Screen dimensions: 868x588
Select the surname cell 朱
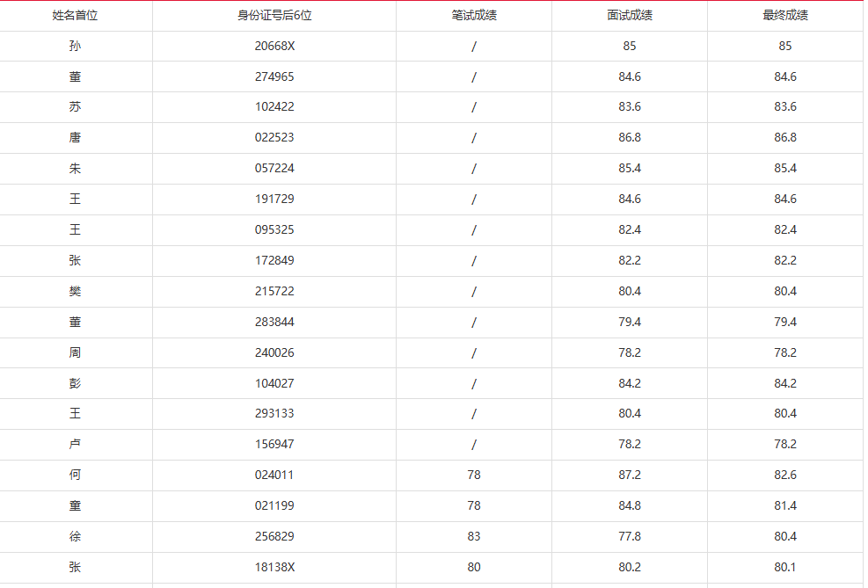click(x=75, y=169)
